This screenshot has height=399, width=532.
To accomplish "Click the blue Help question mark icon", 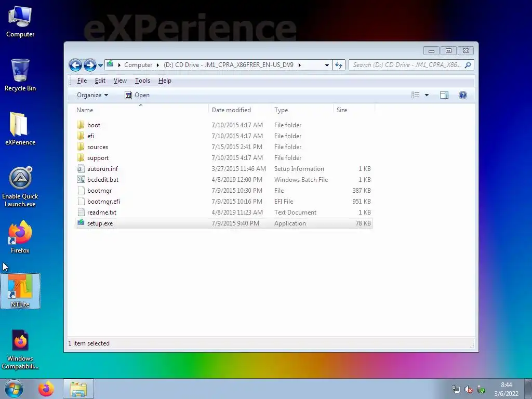I will coord(463,95).
